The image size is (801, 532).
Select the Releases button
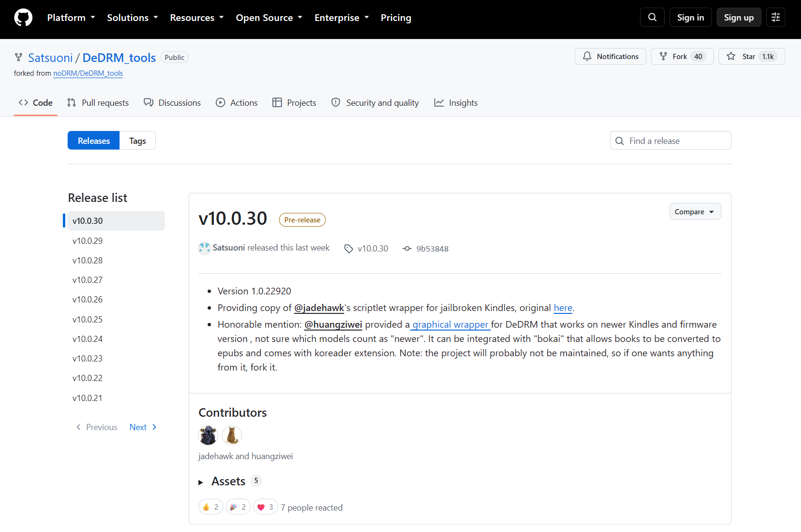(94, 141)
